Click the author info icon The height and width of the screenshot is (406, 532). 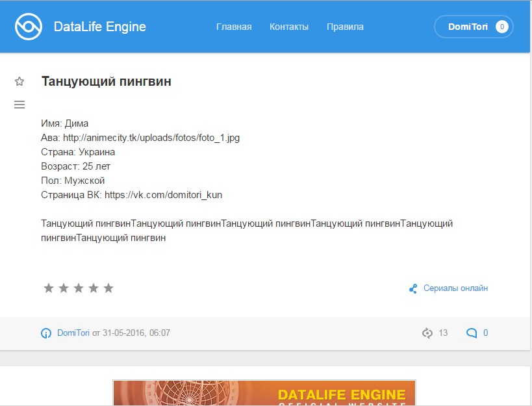pyautogui.click(x=46, y=333)
